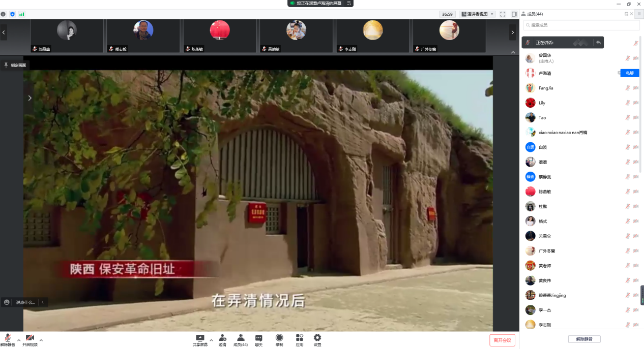Open the 邀请 invite icon
The height and width of the screenshot is (349, 644).
[x=222, y=338]
